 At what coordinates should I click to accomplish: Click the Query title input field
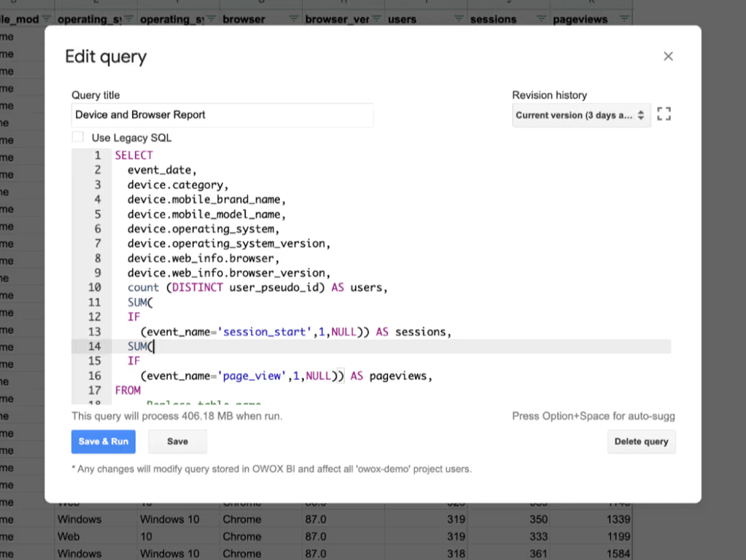click(222, 114)
